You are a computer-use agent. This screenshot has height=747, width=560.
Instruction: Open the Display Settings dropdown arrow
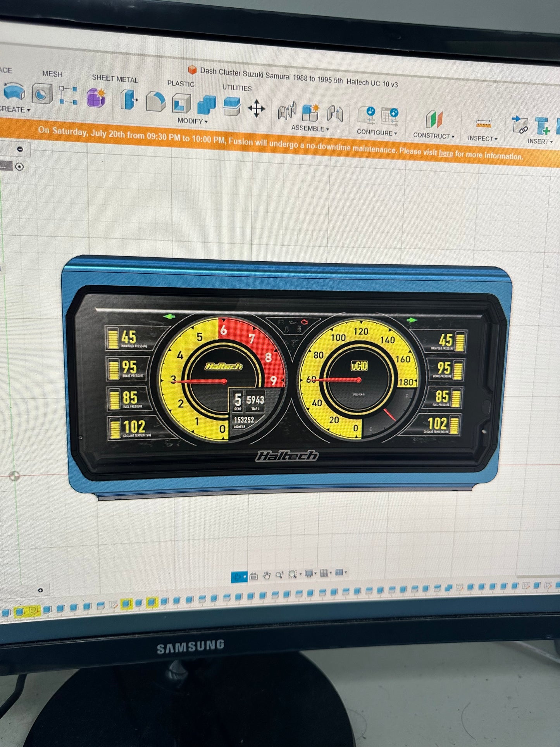pos(315,573)
